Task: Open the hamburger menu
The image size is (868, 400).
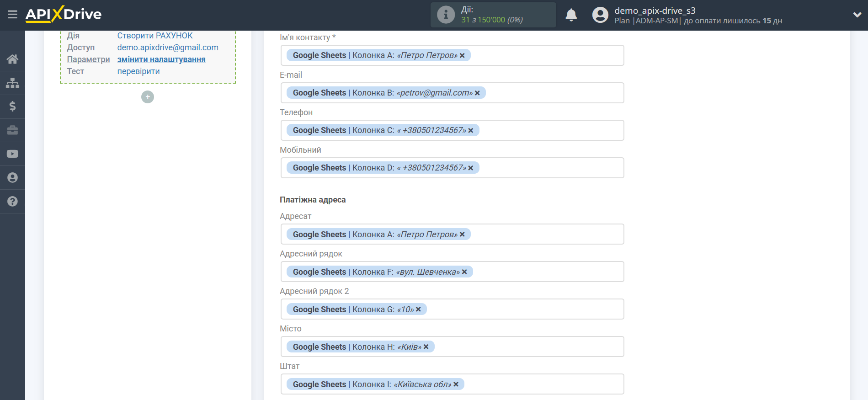Action: 12,15
